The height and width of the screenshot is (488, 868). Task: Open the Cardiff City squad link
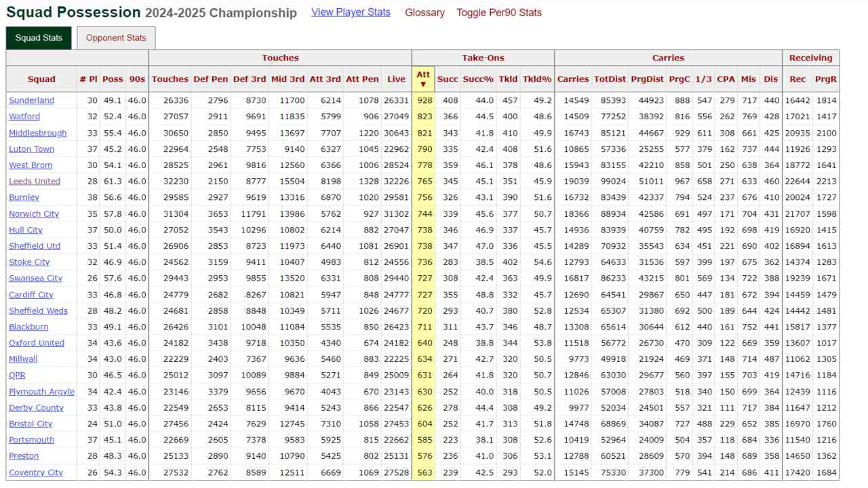pyautogui.click(x=31, y=295)
